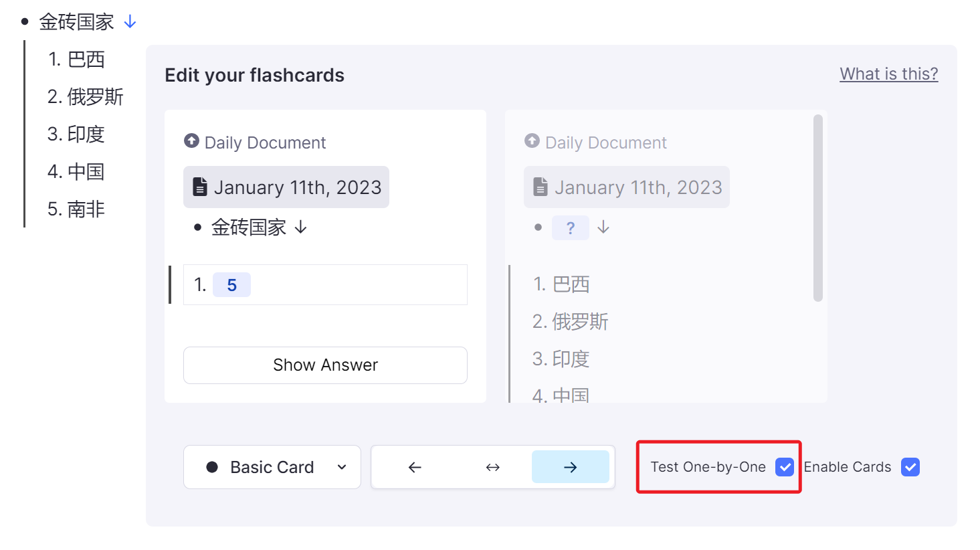Viewport: 980px width, 550px height.
Task: Click the left arrow direction button
Action: click(415, 467)
